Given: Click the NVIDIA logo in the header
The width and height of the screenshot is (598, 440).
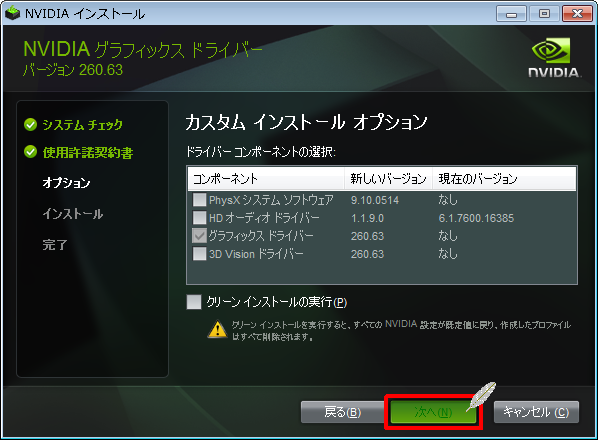Looking at the screenshot, I should [x=554, y=57].
